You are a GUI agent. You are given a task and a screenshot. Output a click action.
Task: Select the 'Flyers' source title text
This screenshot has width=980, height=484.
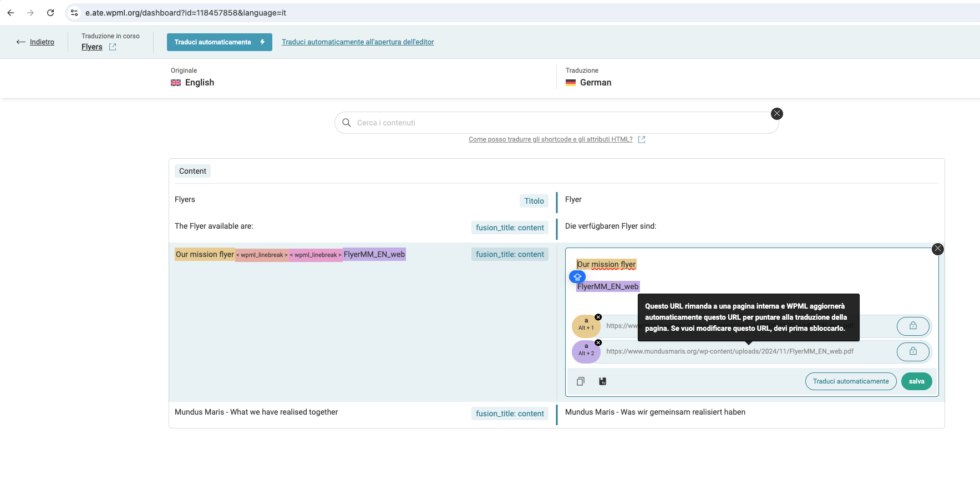point(185,199)
